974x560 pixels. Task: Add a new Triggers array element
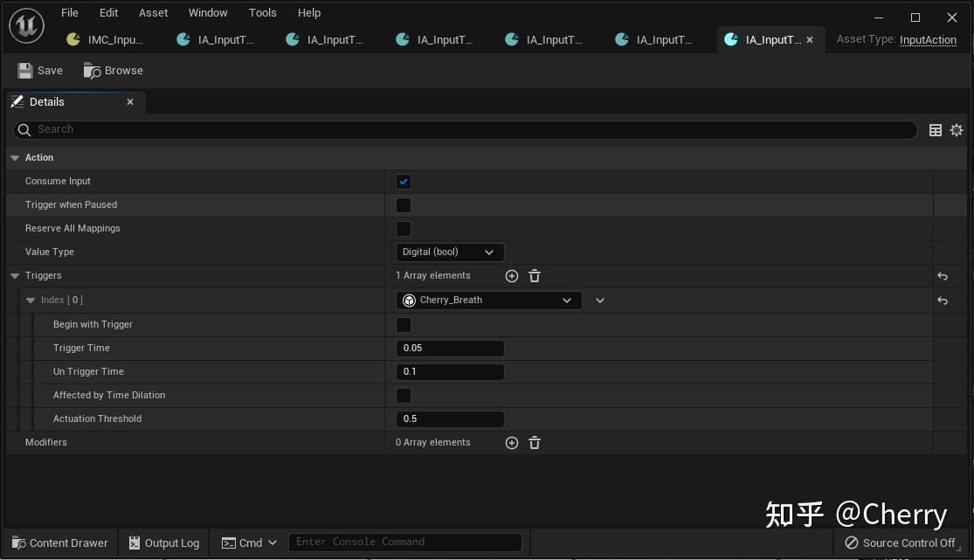click(512, 275)
